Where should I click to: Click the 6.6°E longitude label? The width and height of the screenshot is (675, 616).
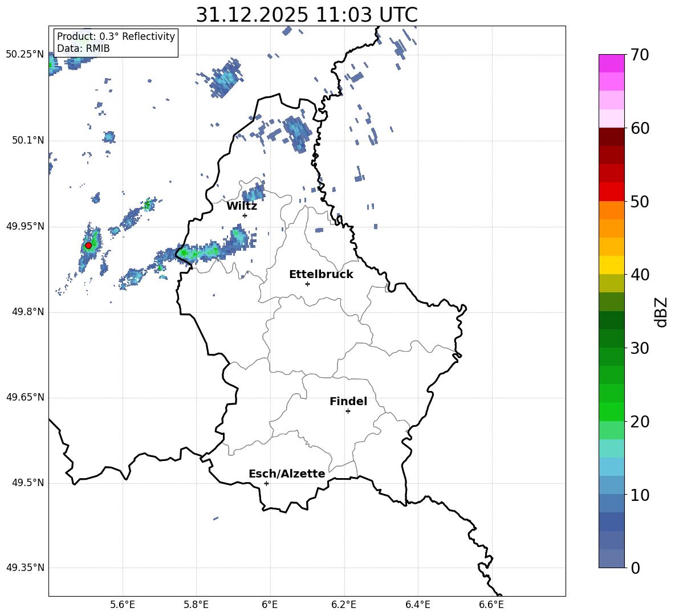click(x=491, y=605)
